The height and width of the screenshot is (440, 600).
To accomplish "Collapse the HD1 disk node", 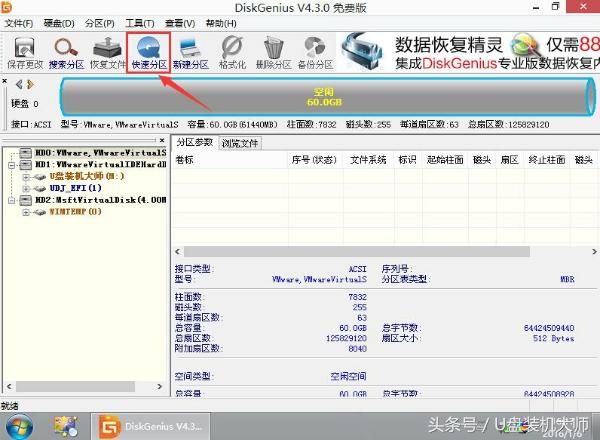I will pos(12,165).
